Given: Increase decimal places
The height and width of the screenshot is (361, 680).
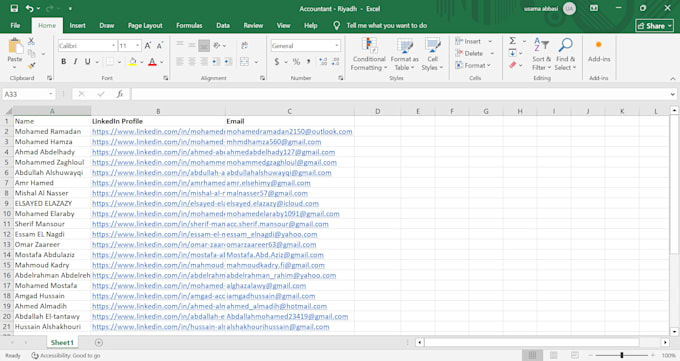Looking at the screenshot, I should click(323, 62).
